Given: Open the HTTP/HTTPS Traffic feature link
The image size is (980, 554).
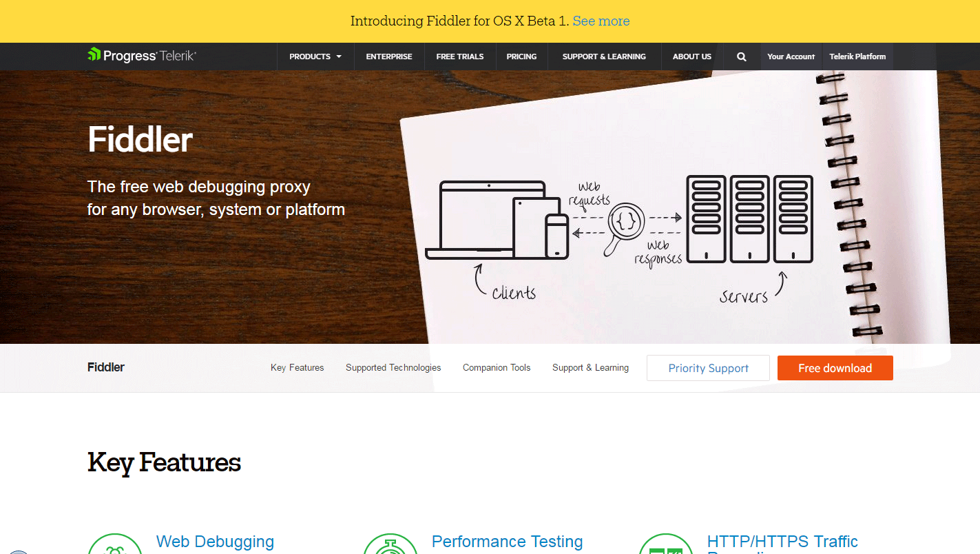Looking at the screenshot, I should [x=783, y=543].
